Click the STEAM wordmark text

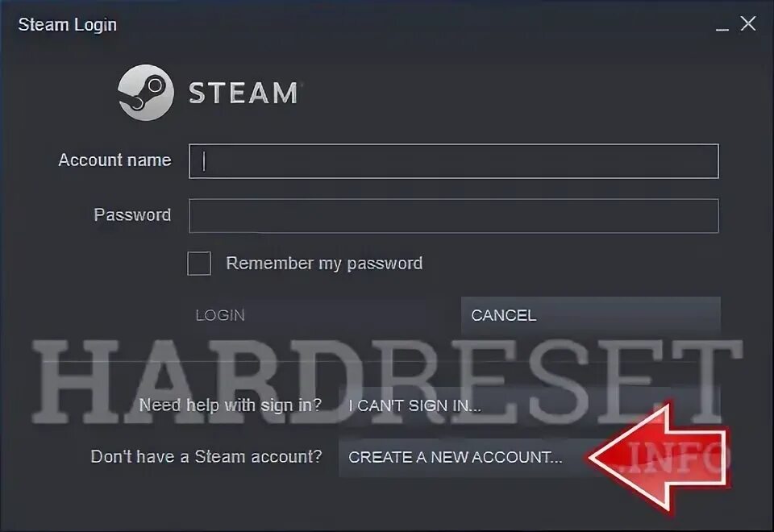point(243,94)
